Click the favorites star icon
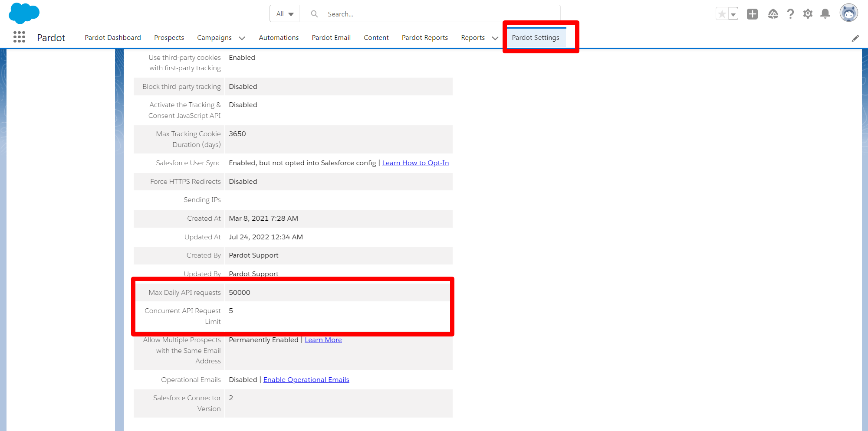This screenshot has height=431, width=868. [x=722, y=14]
